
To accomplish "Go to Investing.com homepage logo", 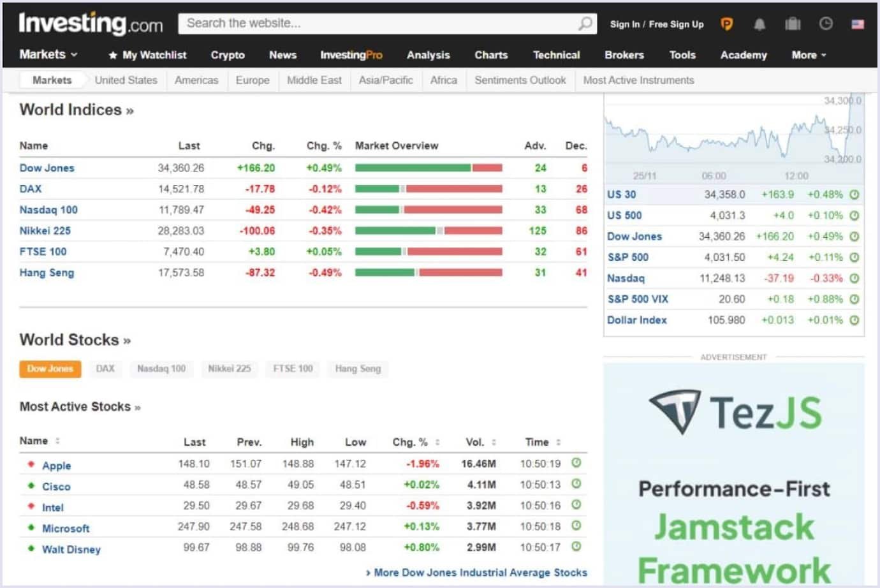I will [91, 24].
